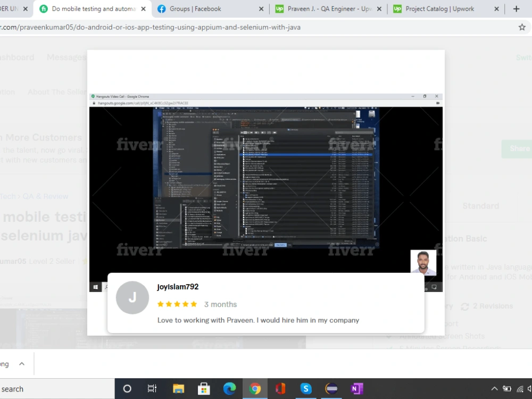Click the battery icon in system tray
Image resolution: width=532 pixels, height=399 pixels.
tap(507, 389)
